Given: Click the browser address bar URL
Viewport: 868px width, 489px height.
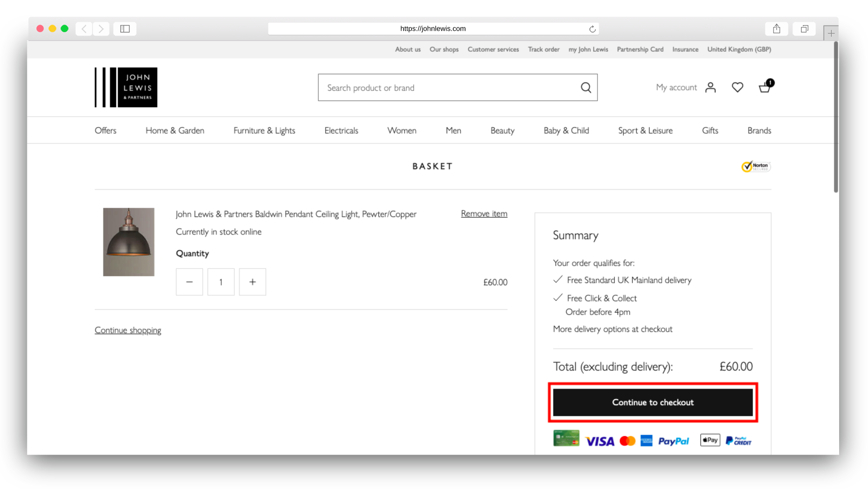Looking at the screenshot, I should click(433, 29).
